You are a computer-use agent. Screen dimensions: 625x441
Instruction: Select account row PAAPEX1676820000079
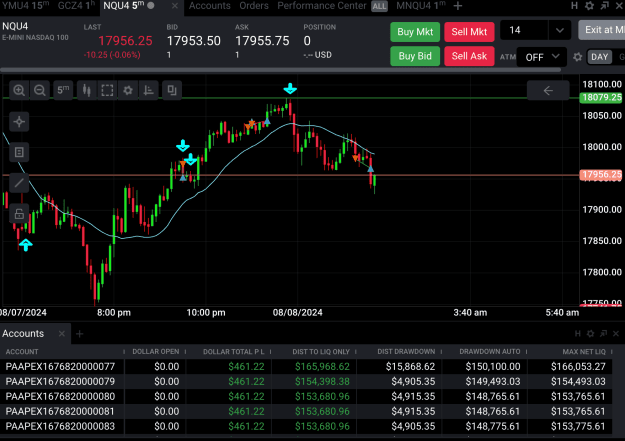306,382
